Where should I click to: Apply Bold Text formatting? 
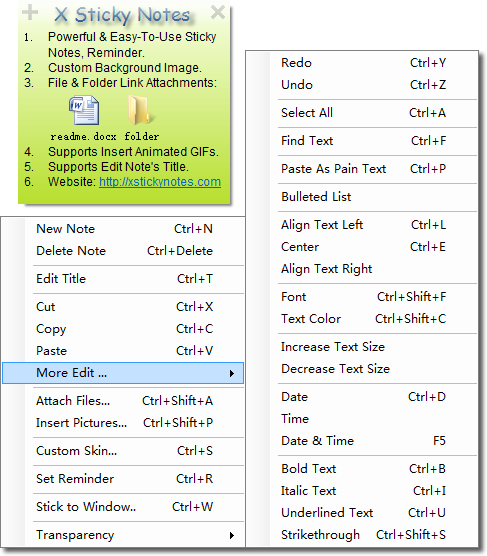[x=363, y=469]
